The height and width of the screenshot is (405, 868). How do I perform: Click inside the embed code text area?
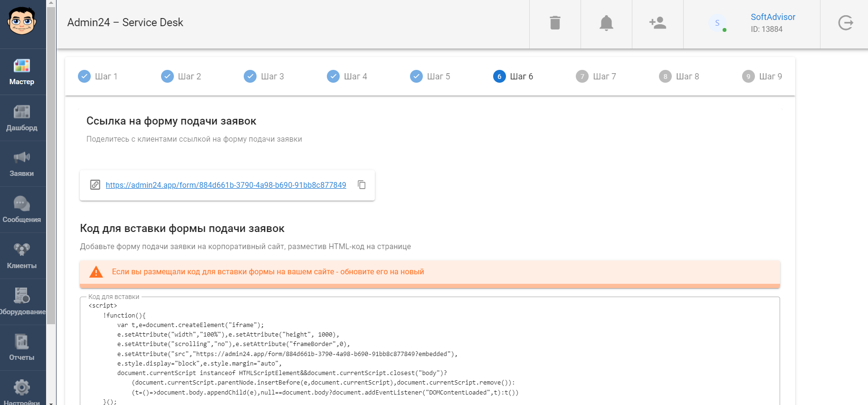pyautogui.click(x=430, y=352)
